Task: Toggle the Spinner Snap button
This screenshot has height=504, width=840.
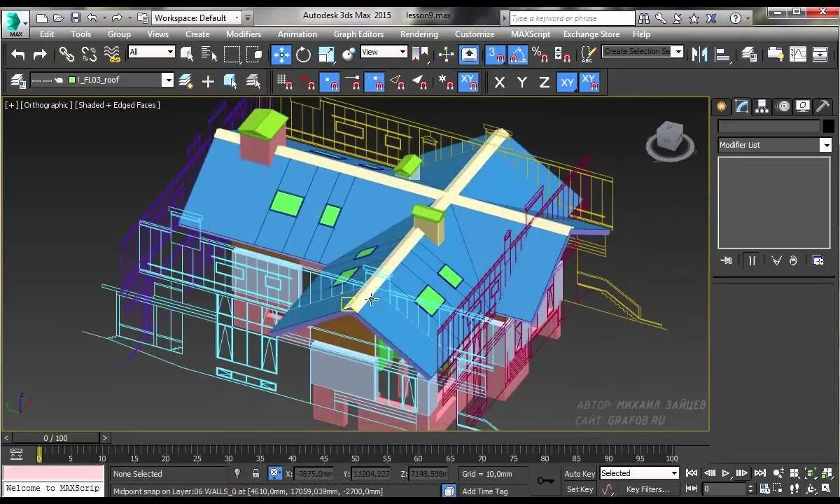Action: coord(562,54)
